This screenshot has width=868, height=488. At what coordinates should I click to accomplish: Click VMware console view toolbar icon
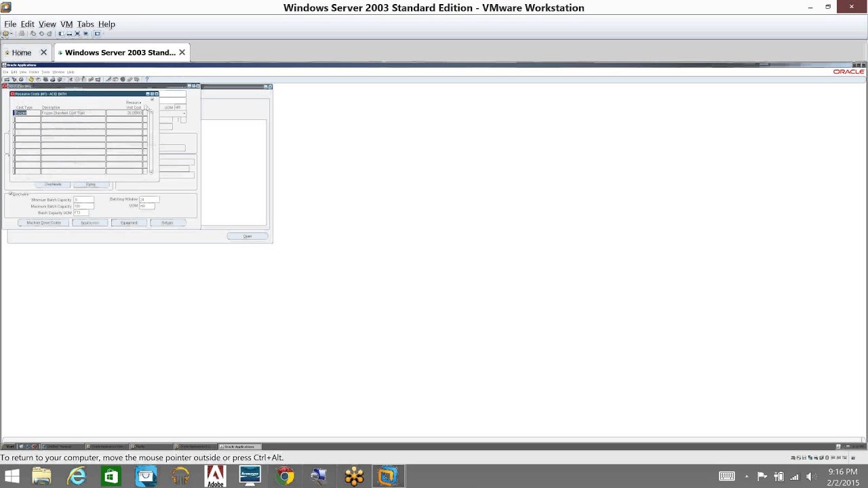click(x=97, y=34)
